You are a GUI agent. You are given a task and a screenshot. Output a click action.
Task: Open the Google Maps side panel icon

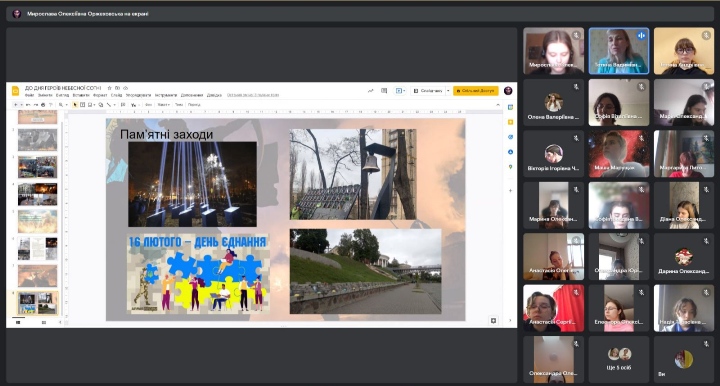510,167
